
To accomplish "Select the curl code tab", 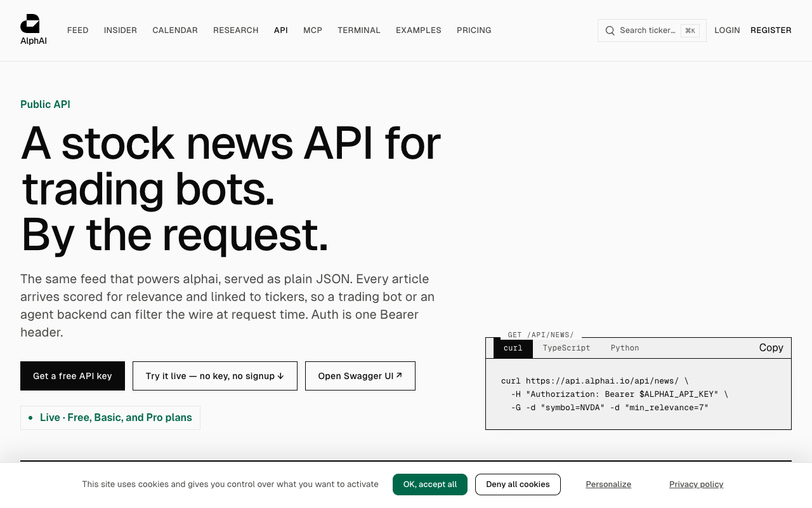I will click(513, 348).
